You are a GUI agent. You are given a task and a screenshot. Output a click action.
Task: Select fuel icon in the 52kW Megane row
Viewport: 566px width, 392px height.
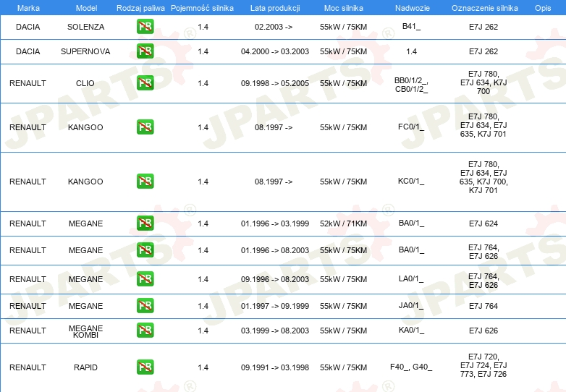(x=145, y=223)
